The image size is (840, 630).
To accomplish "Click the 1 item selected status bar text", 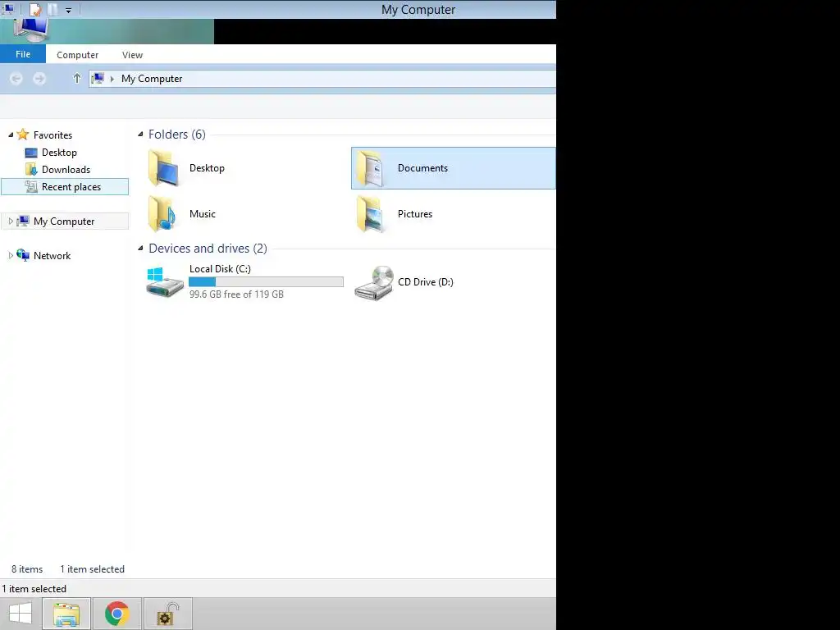I will pos(34,589).
